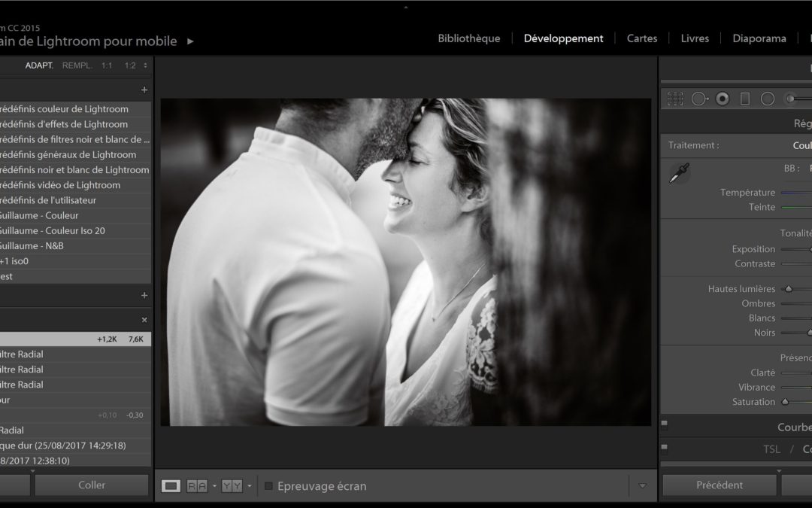Clear history with the X icon

[144, 320]
